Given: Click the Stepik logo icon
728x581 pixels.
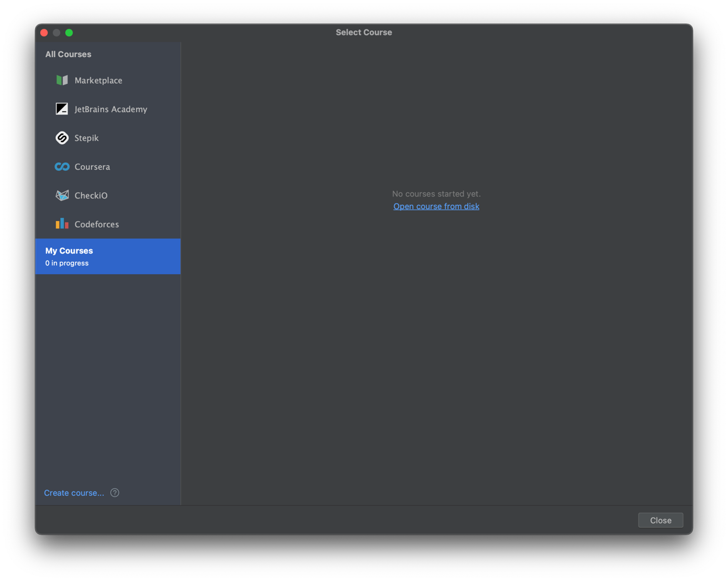Looking at the screenshot, I should click(x=62, y=138).
